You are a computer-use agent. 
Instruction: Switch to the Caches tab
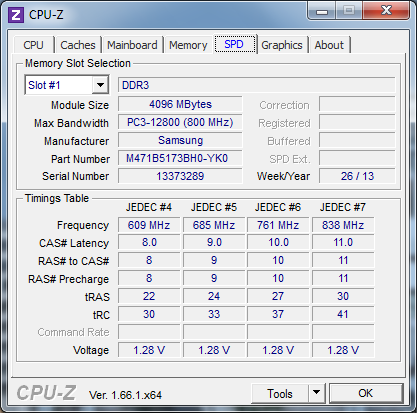tap(78, 45)
